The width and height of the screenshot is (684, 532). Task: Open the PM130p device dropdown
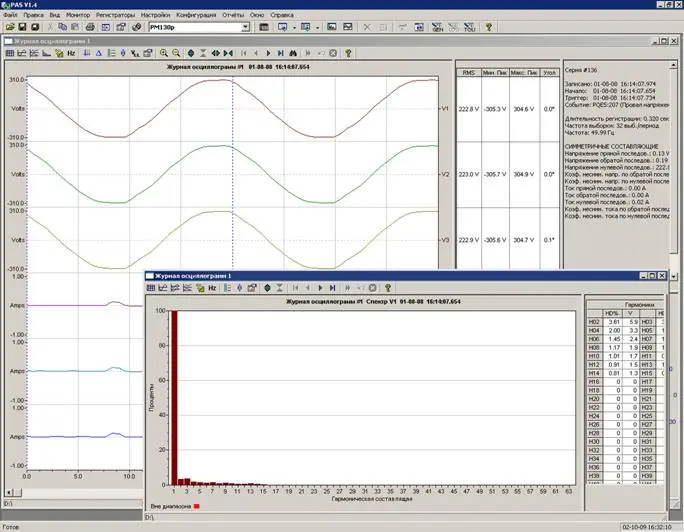[x=245, y=27]
